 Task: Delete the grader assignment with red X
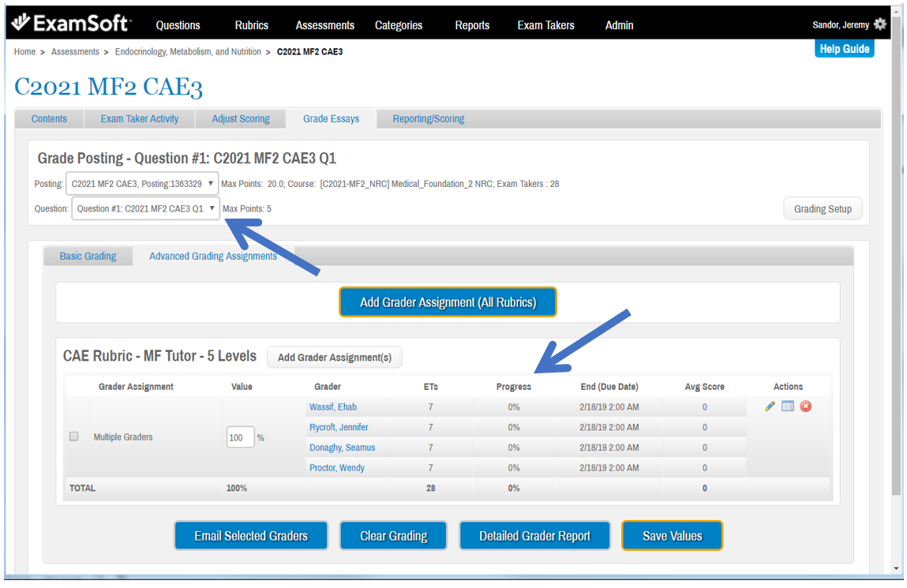[x=806, y=406]
